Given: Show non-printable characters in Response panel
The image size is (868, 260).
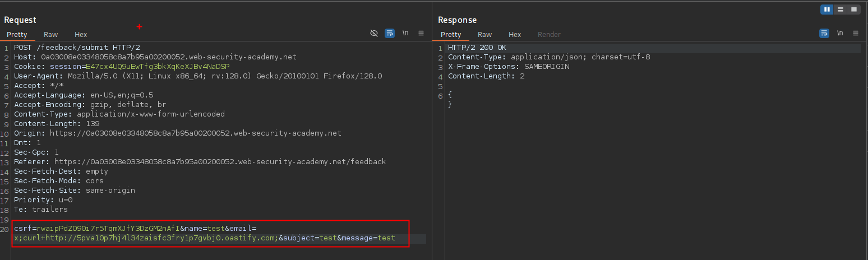Looking at the screenshot, I should 840,34.
